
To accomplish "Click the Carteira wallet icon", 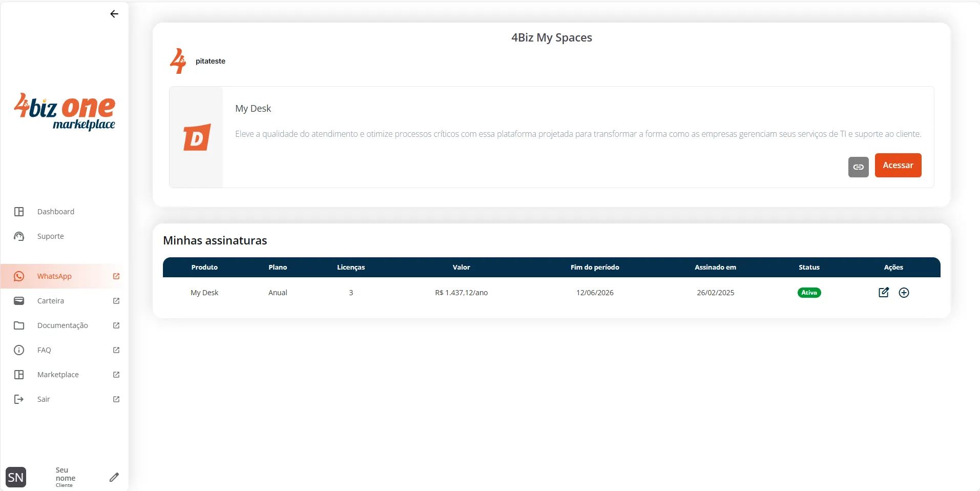I will 19,301.
